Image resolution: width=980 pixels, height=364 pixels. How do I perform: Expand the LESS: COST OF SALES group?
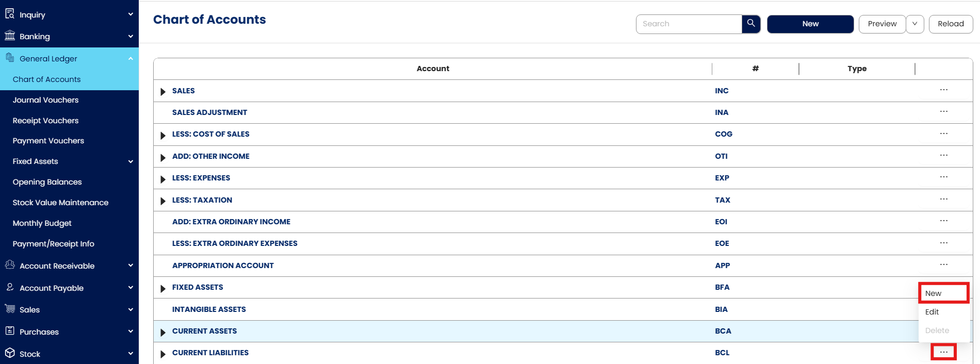163,136
